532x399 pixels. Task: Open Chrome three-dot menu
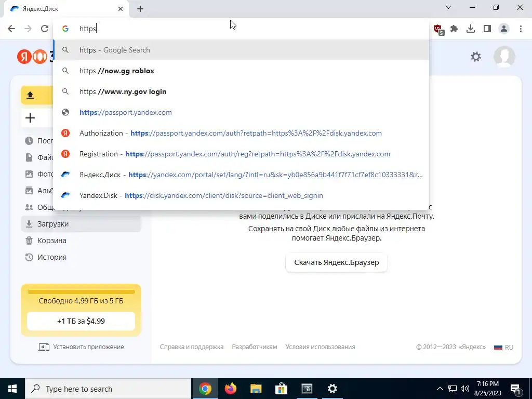pyautogui.click(x=521, y=29)
